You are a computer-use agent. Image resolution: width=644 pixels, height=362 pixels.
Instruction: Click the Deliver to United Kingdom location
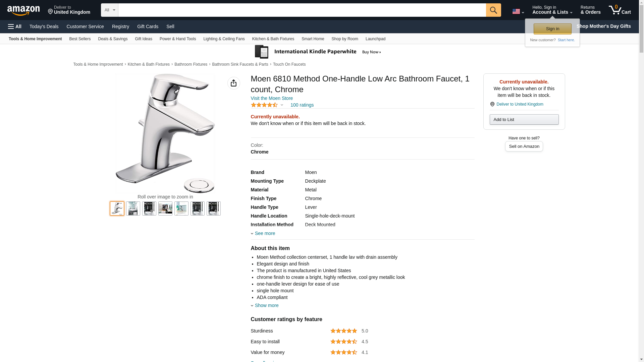(x=69, y=10)
